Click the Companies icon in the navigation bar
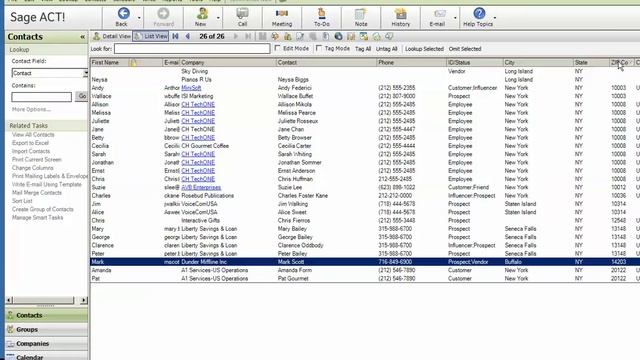 pyautogui.click(x=11, y=344)
